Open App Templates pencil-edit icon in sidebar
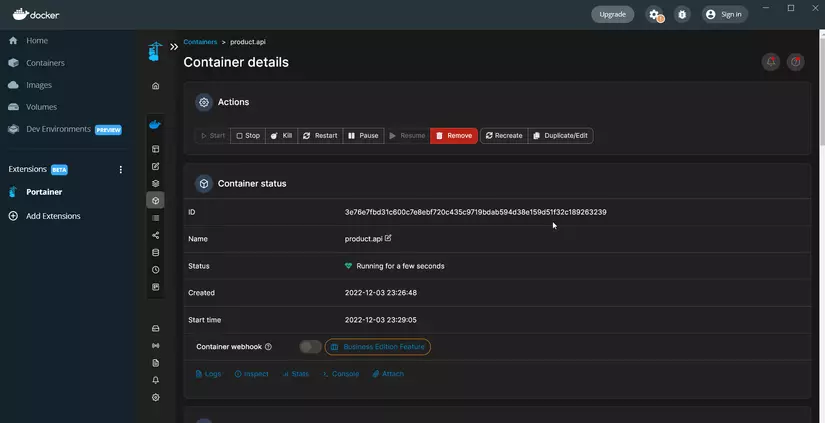This screenshot has width=825, height=423. point(155,166)
